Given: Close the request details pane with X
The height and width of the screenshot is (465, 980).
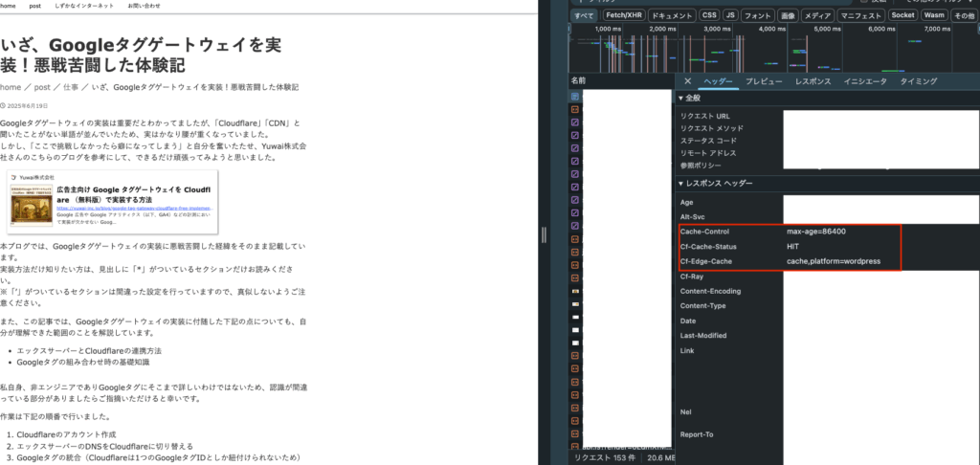Looking at the screenshot, I should pyautogui.click(x=687, y=81).
